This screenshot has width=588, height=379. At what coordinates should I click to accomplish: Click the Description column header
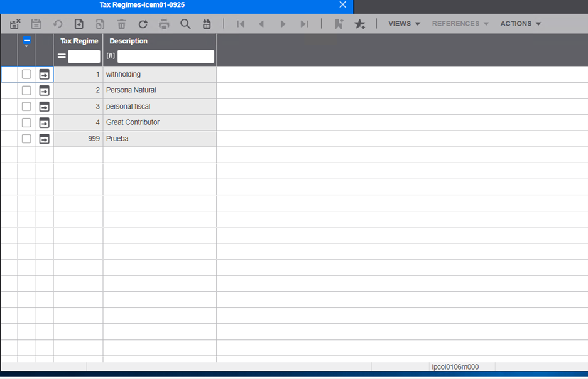[x=129, y=41]
